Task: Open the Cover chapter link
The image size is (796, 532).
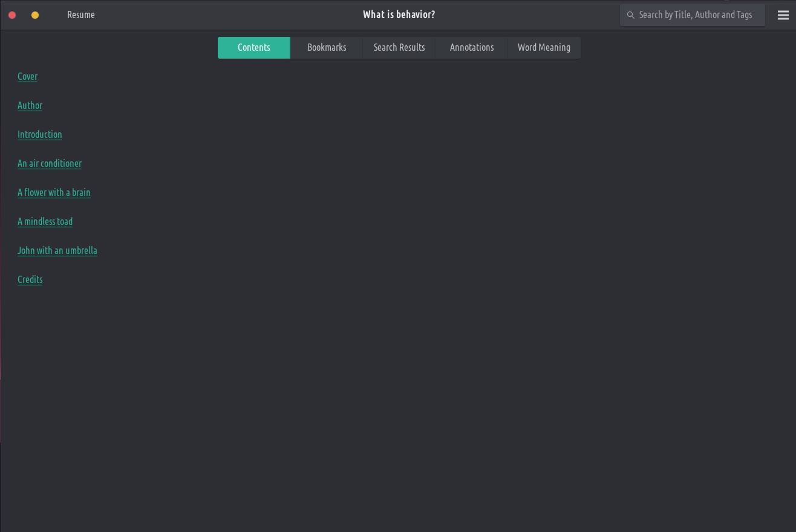Action: (x=28, y=77)
